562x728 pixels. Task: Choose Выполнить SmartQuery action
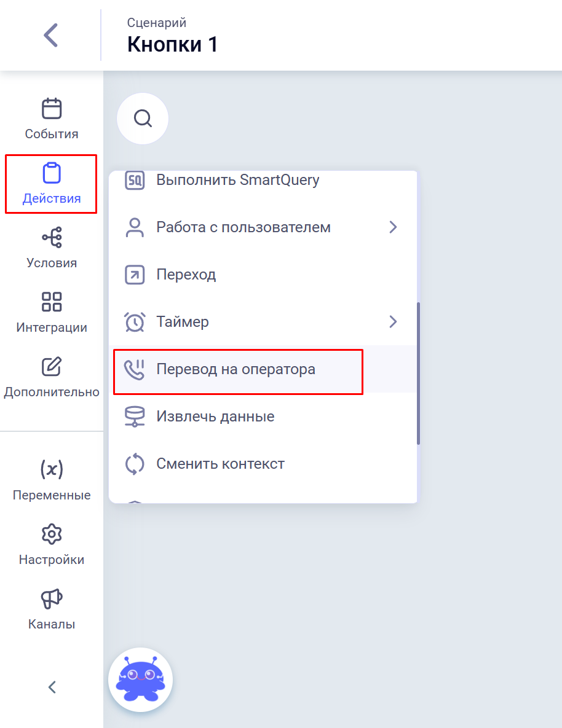237,181
